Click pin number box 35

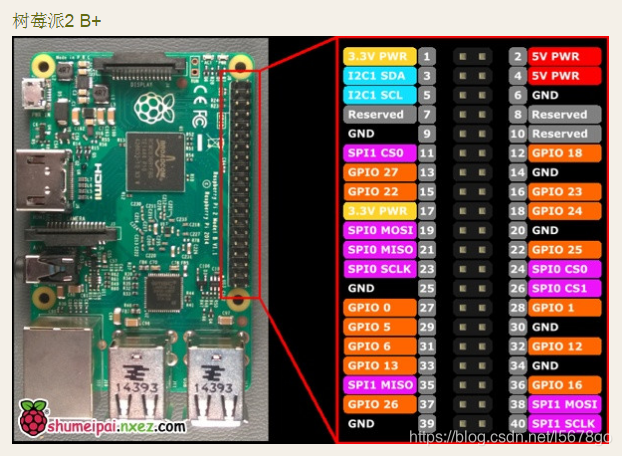pyautogui.click(x=427, y=385)
